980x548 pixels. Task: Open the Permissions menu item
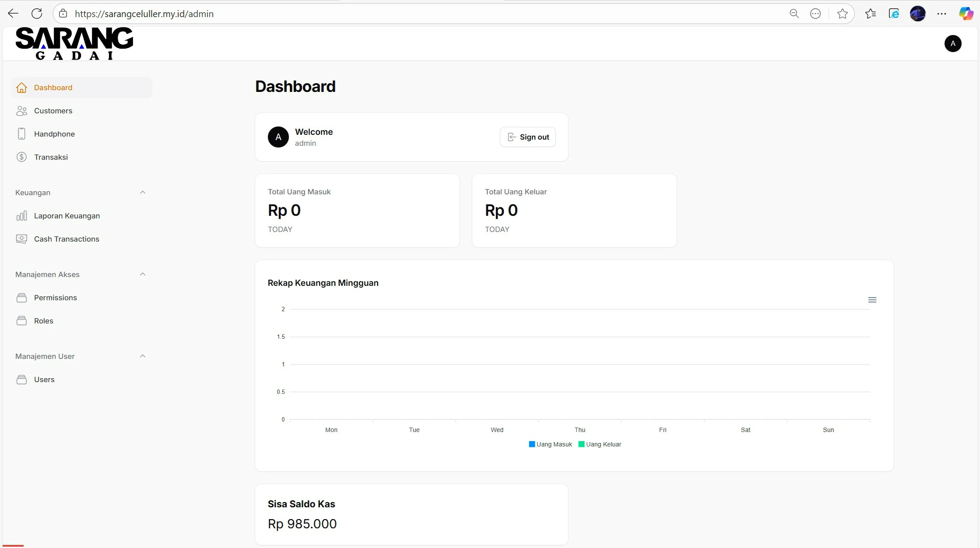point(56,298)
